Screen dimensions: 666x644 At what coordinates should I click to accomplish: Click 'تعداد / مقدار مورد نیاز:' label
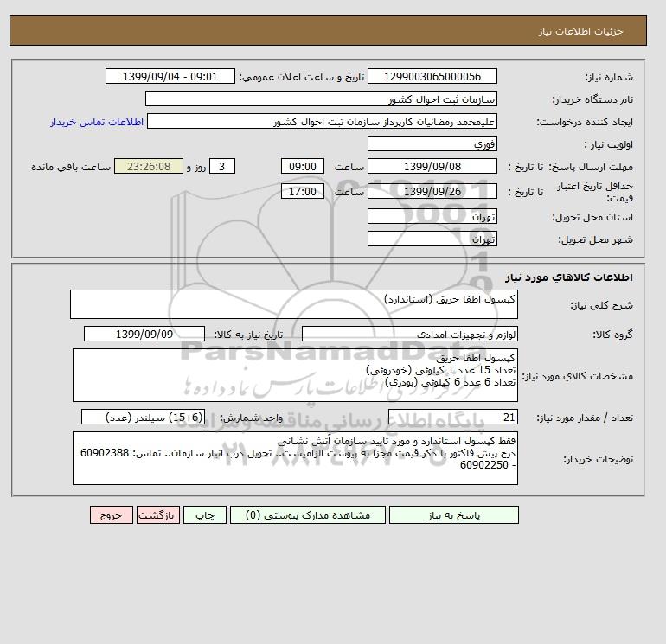click(585, 418)
